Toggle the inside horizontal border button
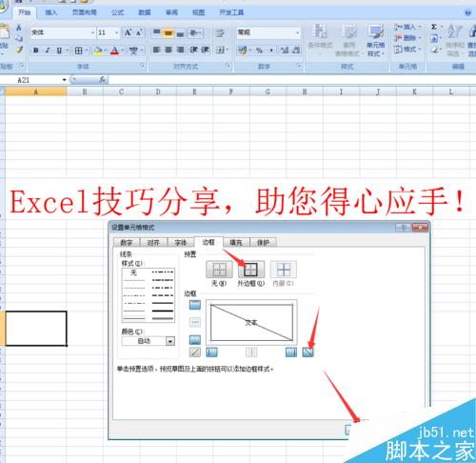476x463 pixels. tap(195, 322)
